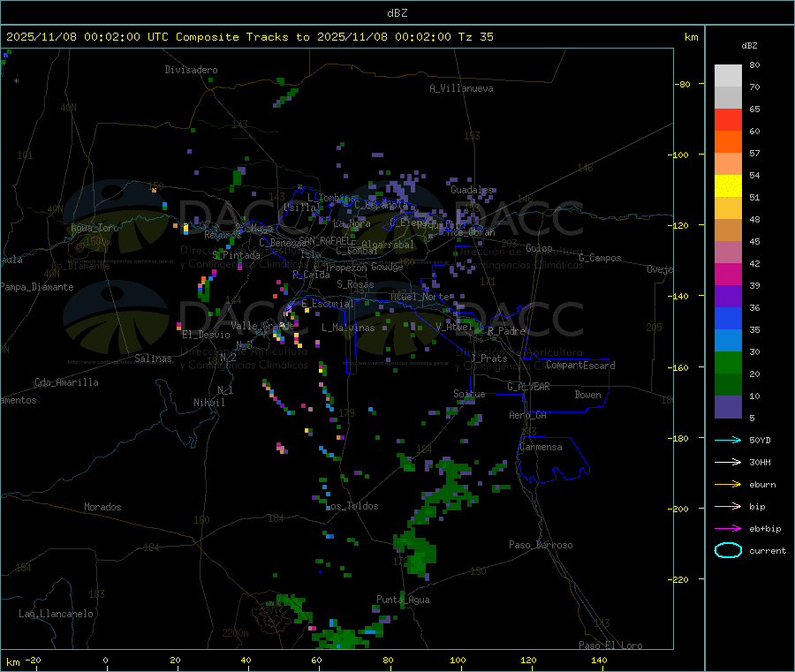This screenshot has width=795, height=672.
Task: Click the 100 km horizontal axis tick label
Action: pyautogui.click(x=458, y=660)
